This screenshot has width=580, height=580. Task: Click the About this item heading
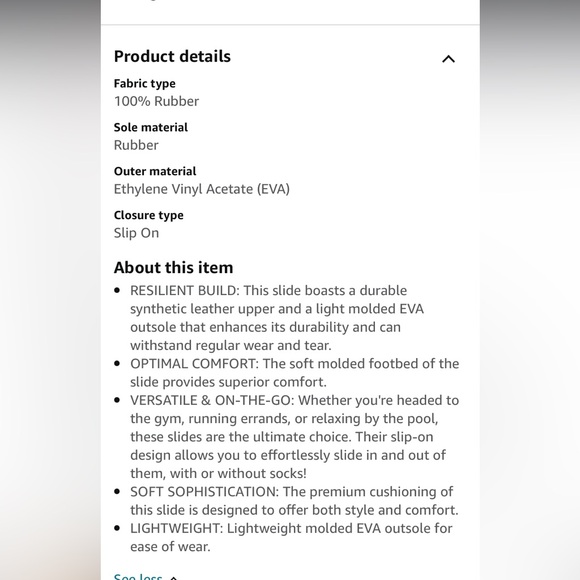[x=173, y=267]
